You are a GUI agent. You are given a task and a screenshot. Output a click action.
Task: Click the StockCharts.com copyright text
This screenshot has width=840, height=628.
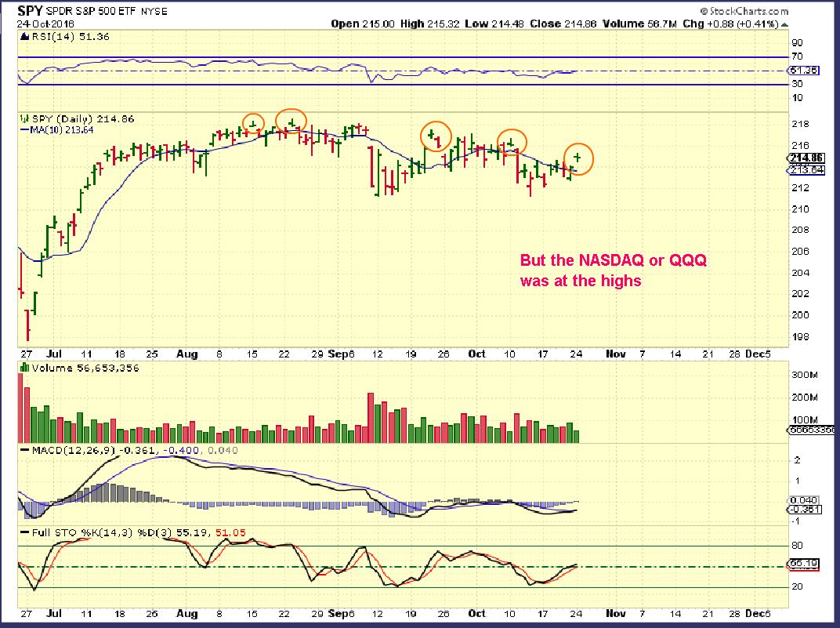(x=744, y=11)
